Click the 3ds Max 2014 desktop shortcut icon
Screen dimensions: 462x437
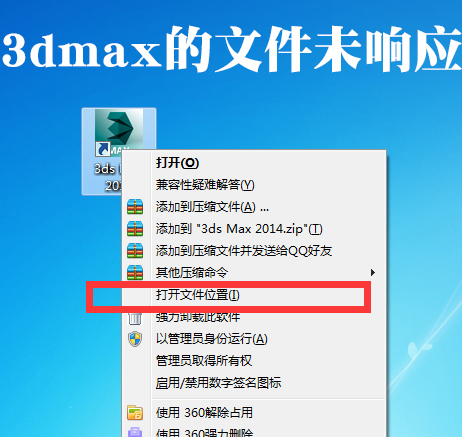point(119,133)
